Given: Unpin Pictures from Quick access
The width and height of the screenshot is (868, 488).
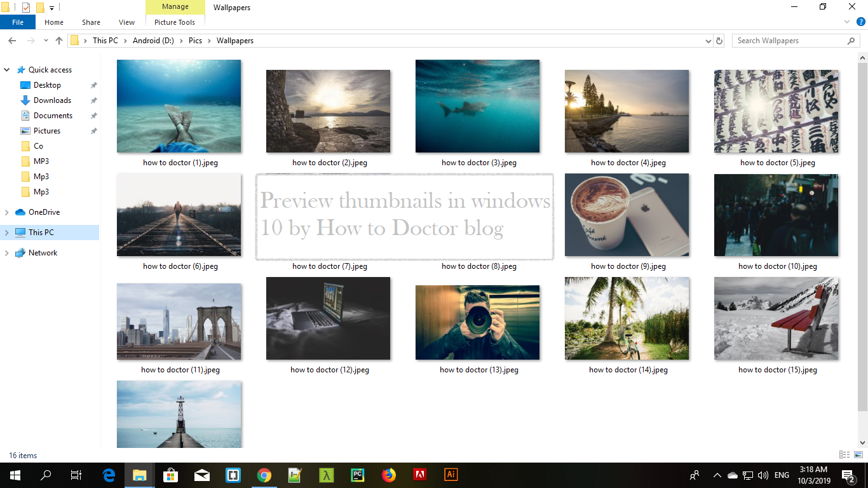Looking at the screenshot, I should point(93,130).
